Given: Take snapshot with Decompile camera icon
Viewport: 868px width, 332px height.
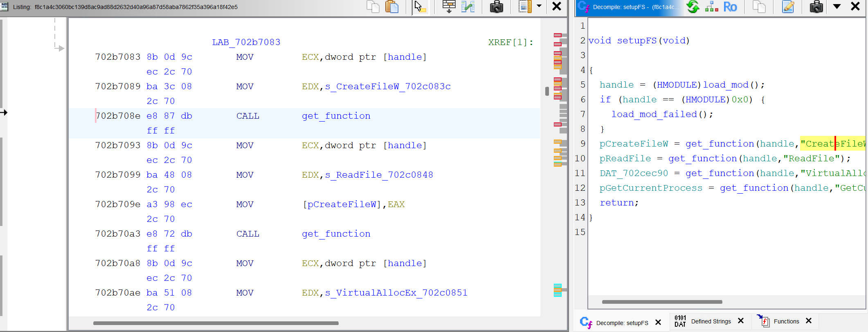Looking at the screenshot, I should point(816,7).
